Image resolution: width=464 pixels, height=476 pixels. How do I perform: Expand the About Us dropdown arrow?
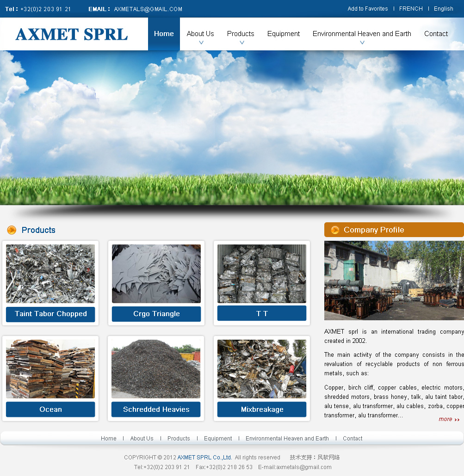pos(201,43)
